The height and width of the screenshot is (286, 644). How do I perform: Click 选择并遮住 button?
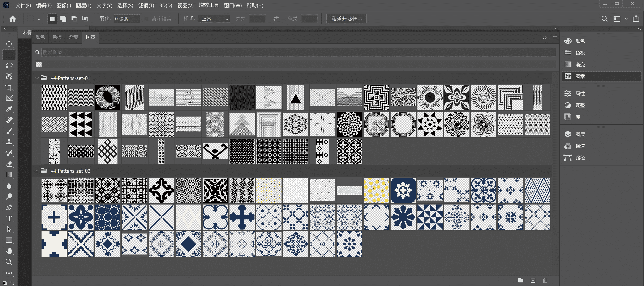point(346,18)
